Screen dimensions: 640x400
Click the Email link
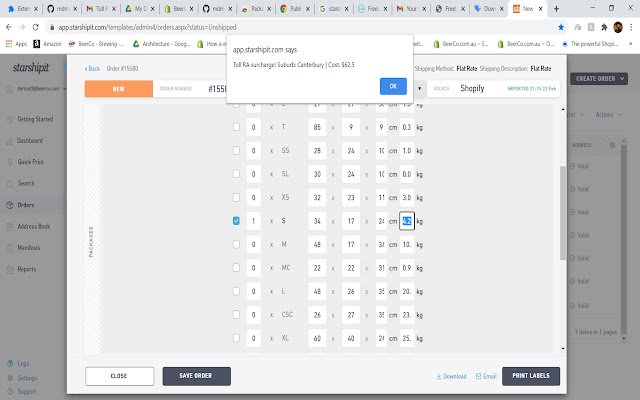point(486,376)
